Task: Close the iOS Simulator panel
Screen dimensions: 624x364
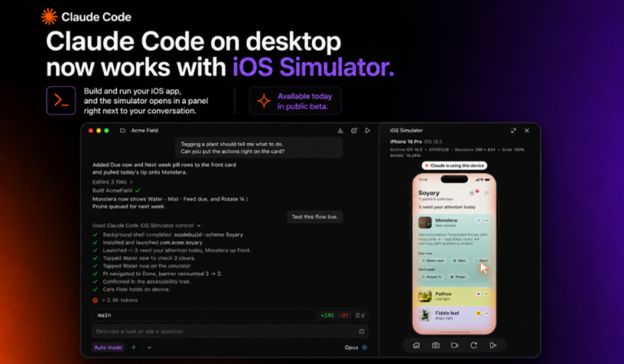Action: tap(526, 131)
